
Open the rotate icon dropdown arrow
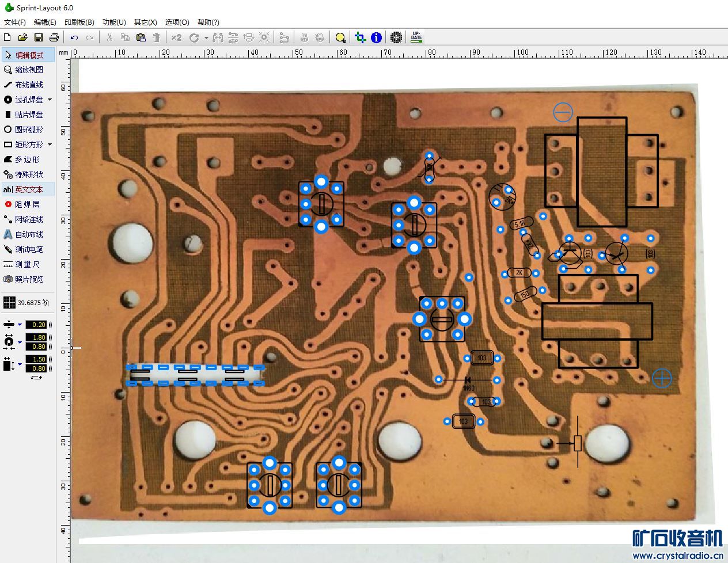click(206, 38)
